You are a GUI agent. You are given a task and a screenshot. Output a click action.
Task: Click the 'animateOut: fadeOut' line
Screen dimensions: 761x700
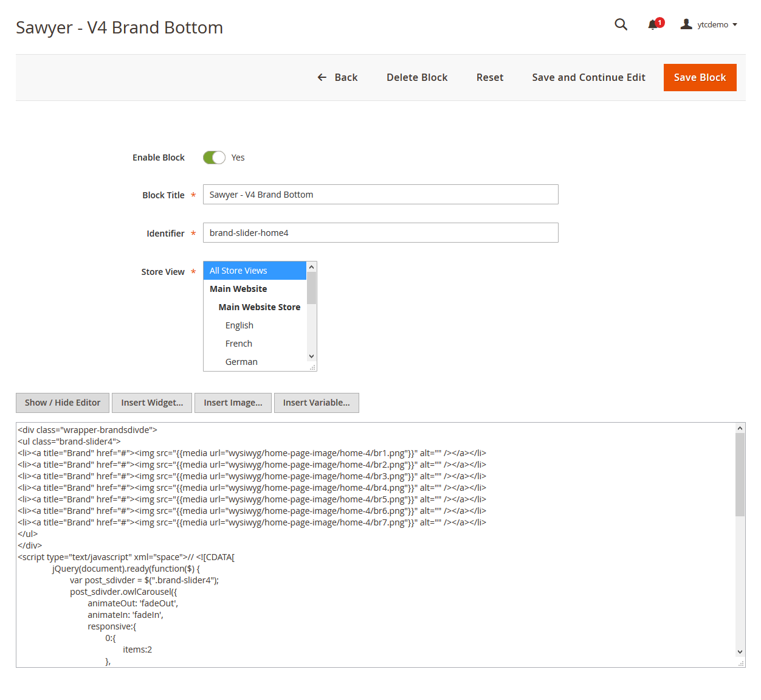pos(133,603)
